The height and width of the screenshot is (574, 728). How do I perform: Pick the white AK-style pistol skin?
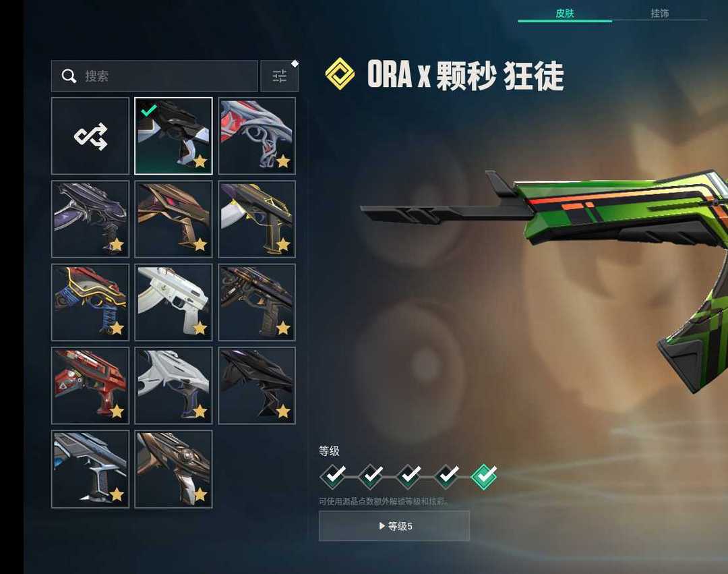(x=173, y=302)
